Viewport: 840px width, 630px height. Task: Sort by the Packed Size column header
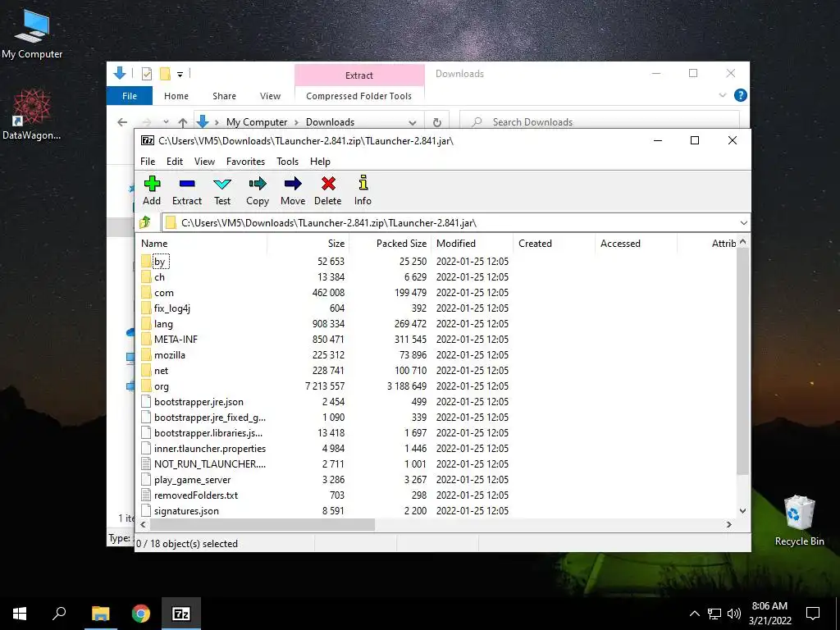390,243
